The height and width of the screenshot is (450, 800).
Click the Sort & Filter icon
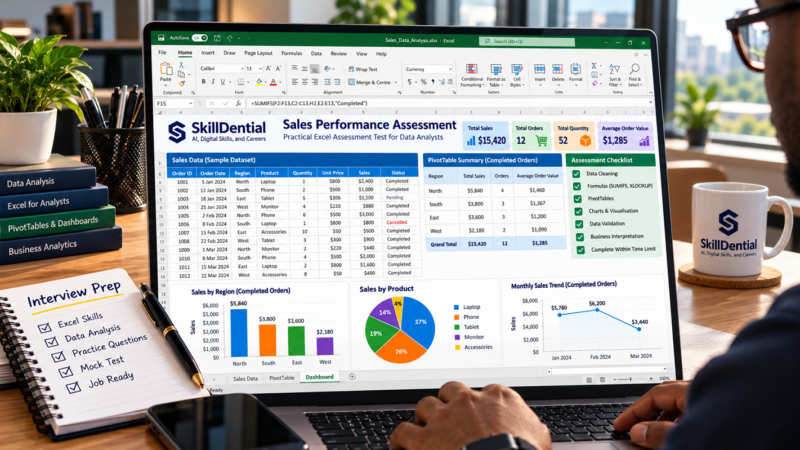(615, 69)
